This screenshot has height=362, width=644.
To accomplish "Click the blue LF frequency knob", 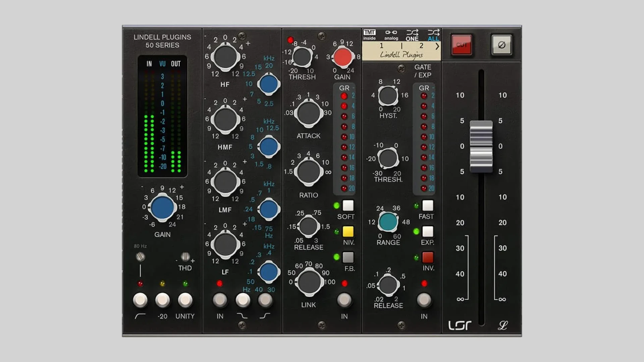I will click(x=269, y=272).
